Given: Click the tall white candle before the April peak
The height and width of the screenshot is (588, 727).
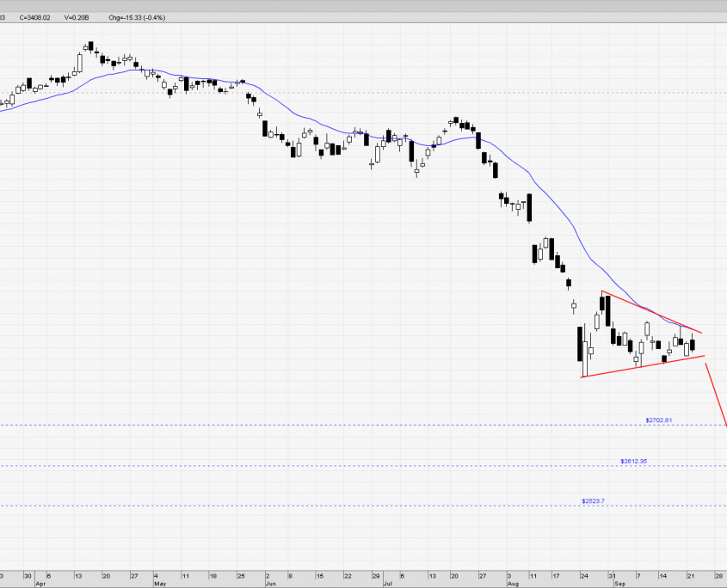Looking at the screenshot, I should pyautogui.click(x=79, y=63).
